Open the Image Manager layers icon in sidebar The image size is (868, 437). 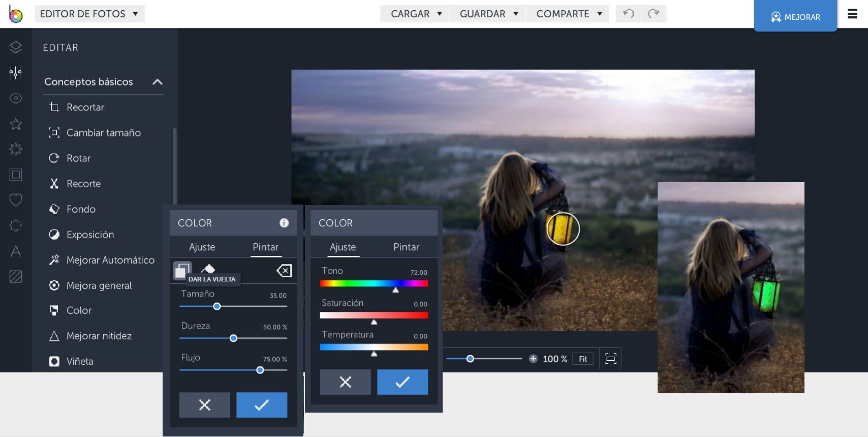(x=16, y=47)
